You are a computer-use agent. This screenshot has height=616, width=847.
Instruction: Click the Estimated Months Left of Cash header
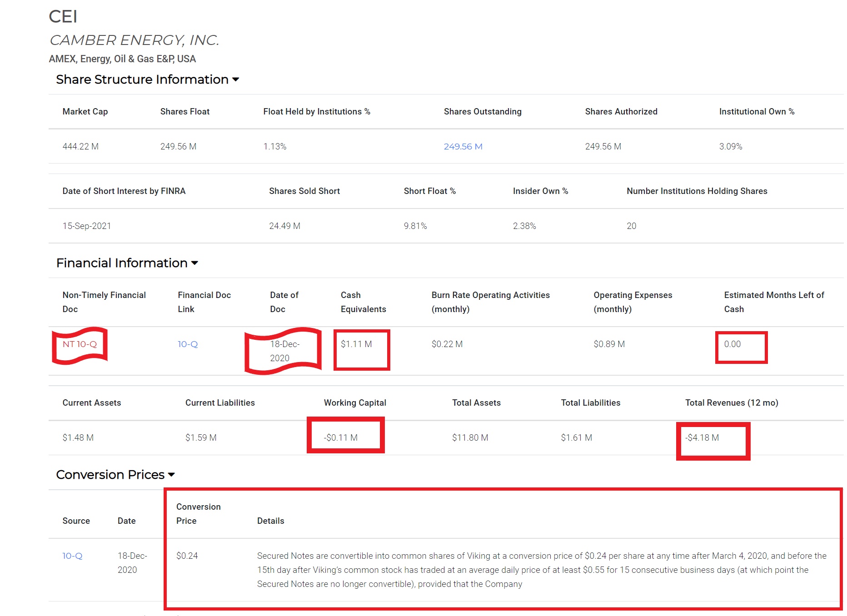point(774,302)
